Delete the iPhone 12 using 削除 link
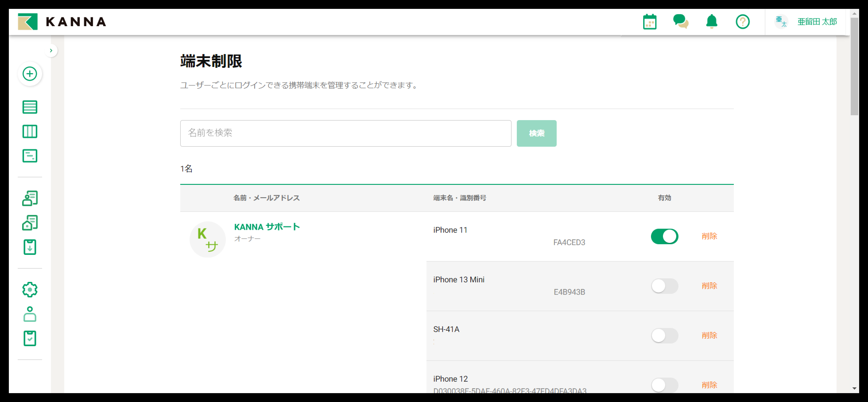Image resolution: width=868 pixels, height=402 pixels. (709, 385)
